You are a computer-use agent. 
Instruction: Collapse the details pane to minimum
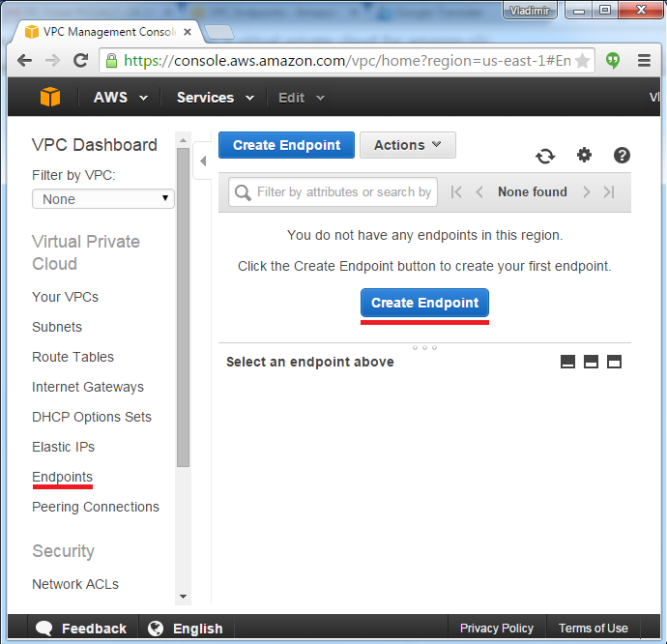pos(567,362)
